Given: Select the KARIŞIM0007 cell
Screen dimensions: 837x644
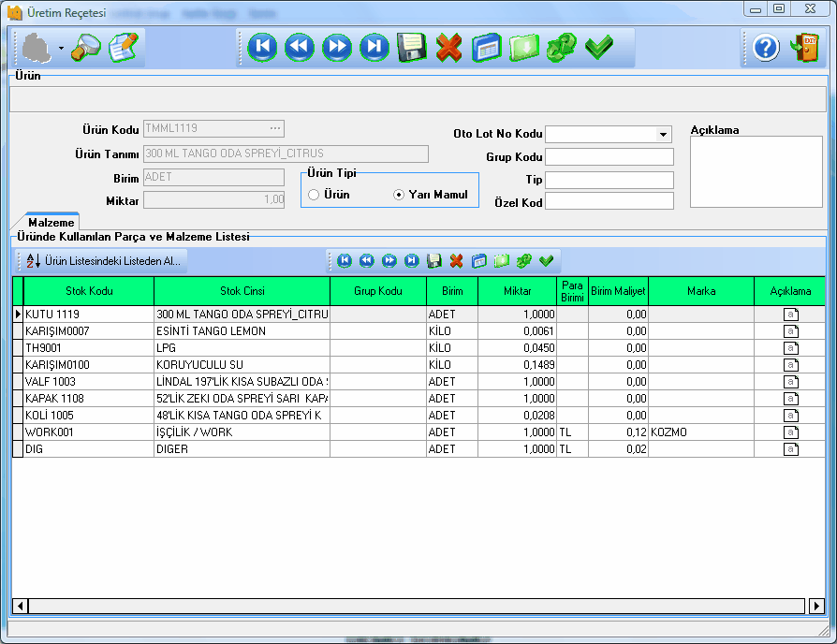Looking at the screenshot, I should pos(89,331).
